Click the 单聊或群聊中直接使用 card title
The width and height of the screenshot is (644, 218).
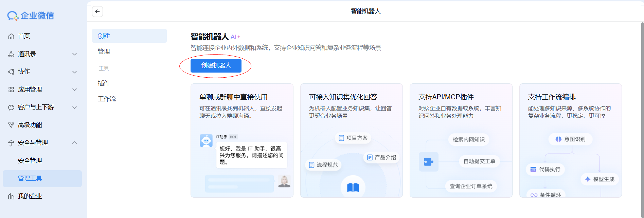tap(233, 97)
